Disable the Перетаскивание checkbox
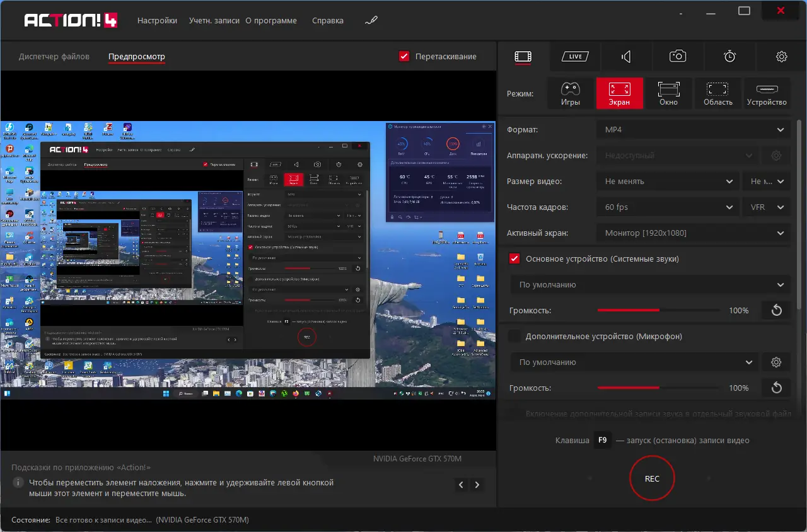Screen dimensions: 807x532 (405, 56)
